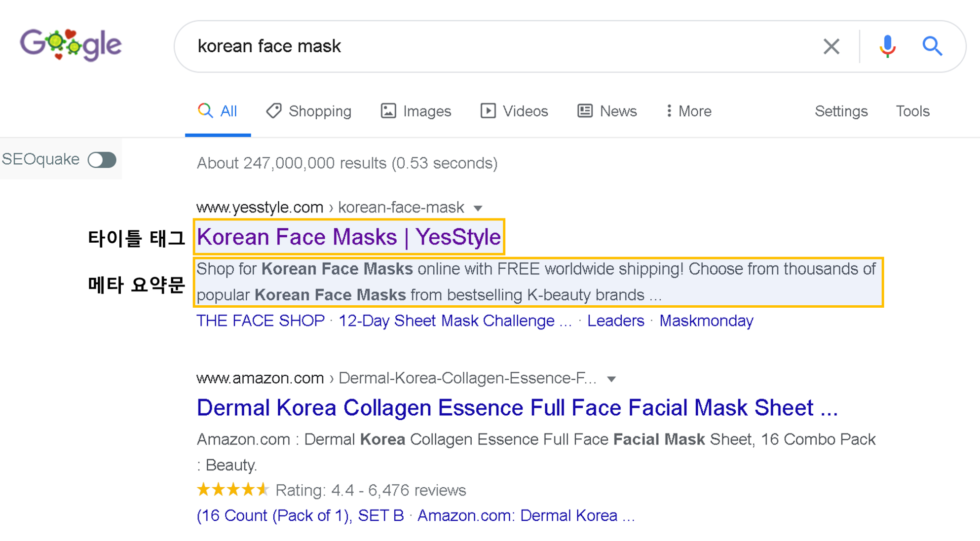Open the Shopping tab with tag icon
Screen dimensions: 980x541
click(x=309, y=111)
